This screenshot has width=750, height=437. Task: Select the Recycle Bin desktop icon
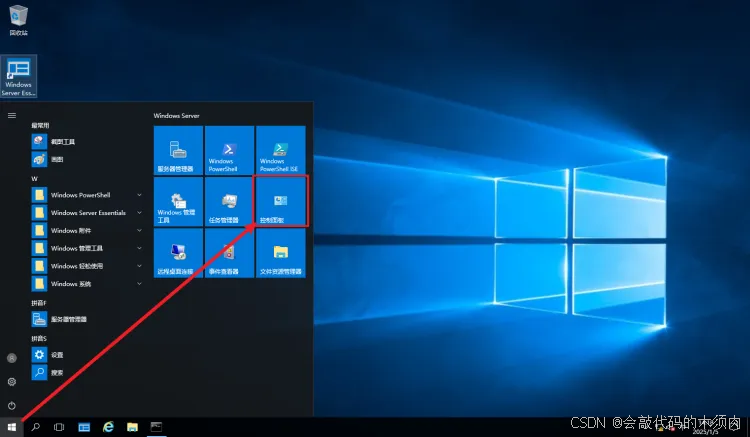pyautogui.click(x=18, y=20)
